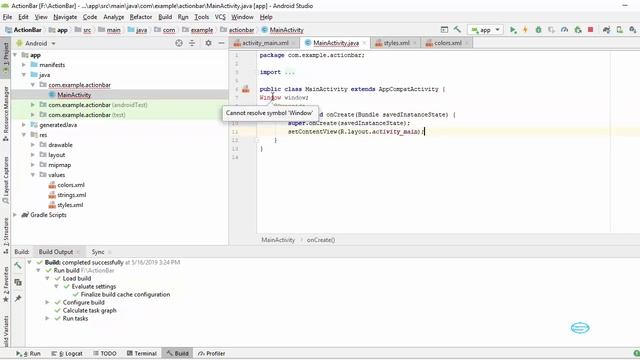The width and height of the screenshot is (640, 360).
Task: Collapse all in Project panel icon
Action: tap(192, 43)
